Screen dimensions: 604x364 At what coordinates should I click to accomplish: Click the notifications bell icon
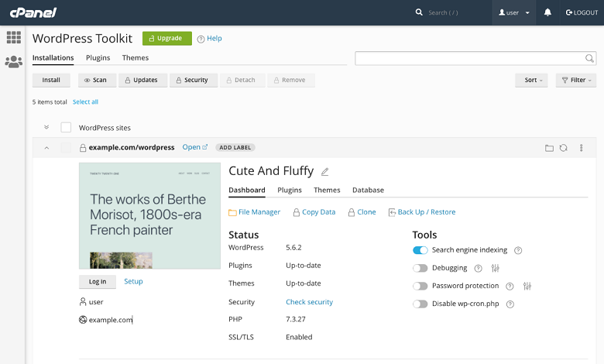[x=547, y=12]
